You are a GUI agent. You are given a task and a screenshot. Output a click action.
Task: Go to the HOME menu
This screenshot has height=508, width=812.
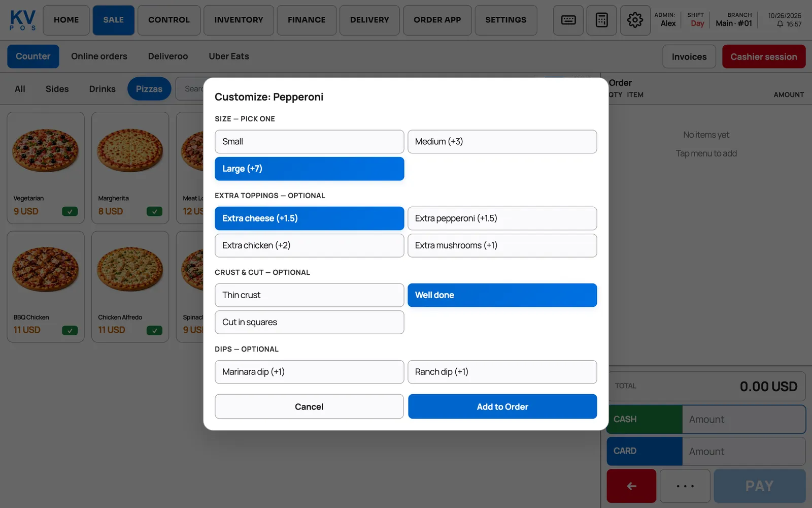[x=66, y=20]
